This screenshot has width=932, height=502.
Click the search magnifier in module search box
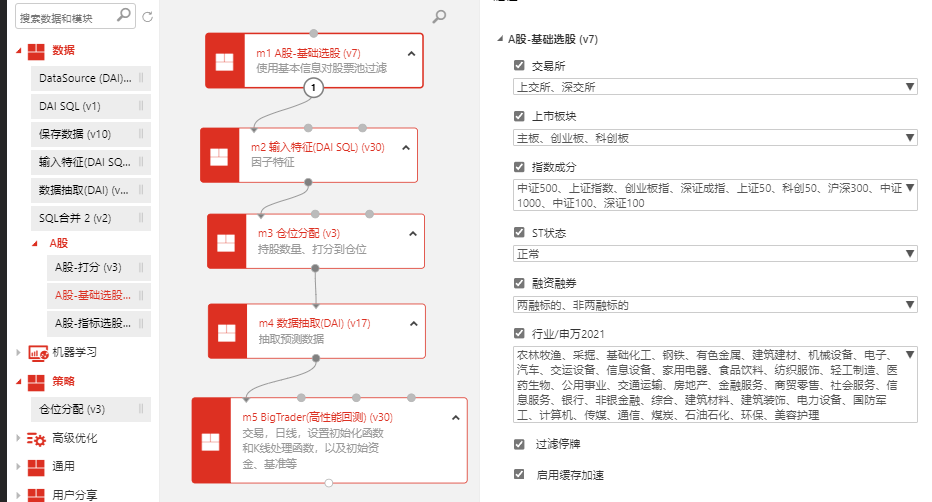coord(124,15)
